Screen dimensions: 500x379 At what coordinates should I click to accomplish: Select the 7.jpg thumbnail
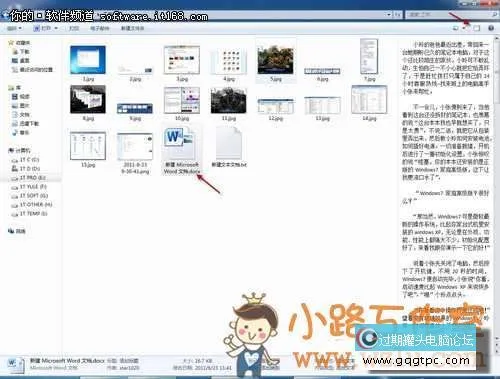pyautogui.click(x=369, y=56)
